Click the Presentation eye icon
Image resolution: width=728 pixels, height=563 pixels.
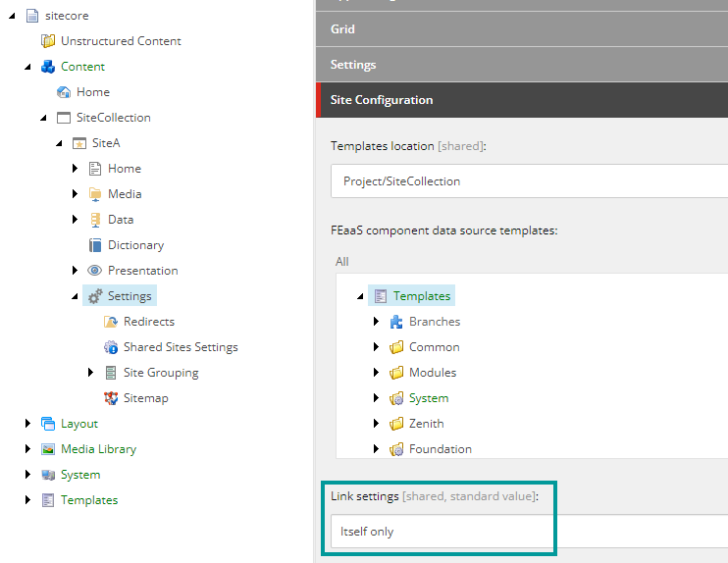click(x=95, y=271)
